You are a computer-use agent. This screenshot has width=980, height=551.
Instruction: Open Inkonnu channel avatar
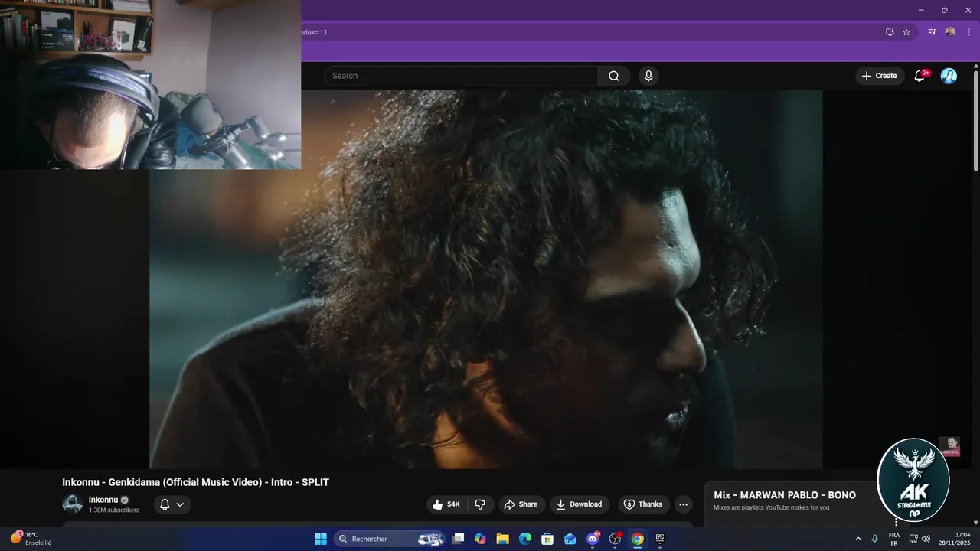click(x=72, y=504)
